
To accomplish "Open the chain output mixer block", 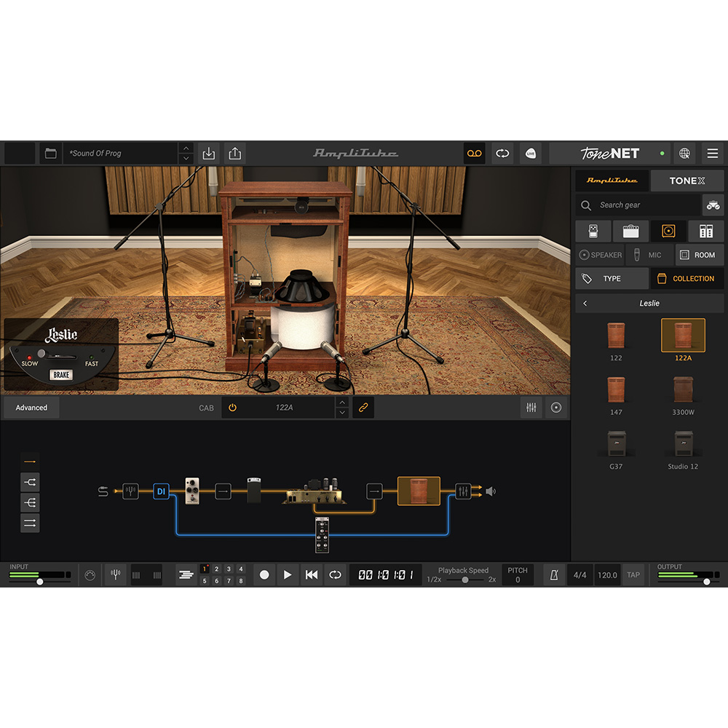I will pos(463,491).
